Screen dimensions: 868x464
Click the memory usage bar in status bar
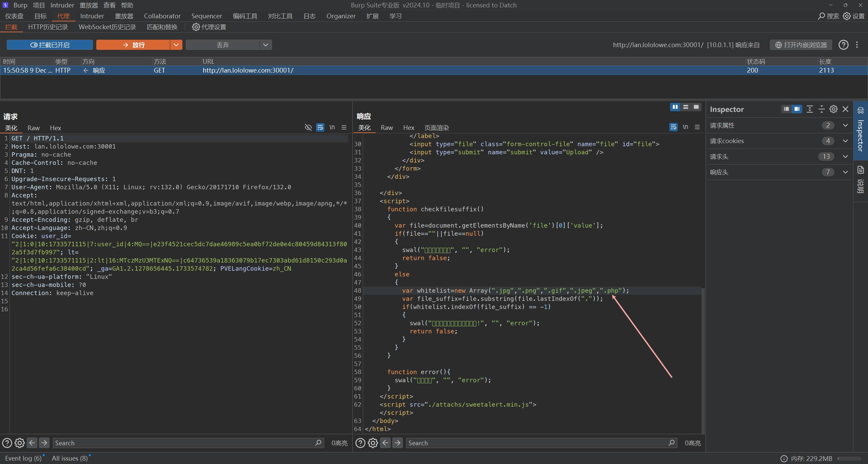(849, 459)
